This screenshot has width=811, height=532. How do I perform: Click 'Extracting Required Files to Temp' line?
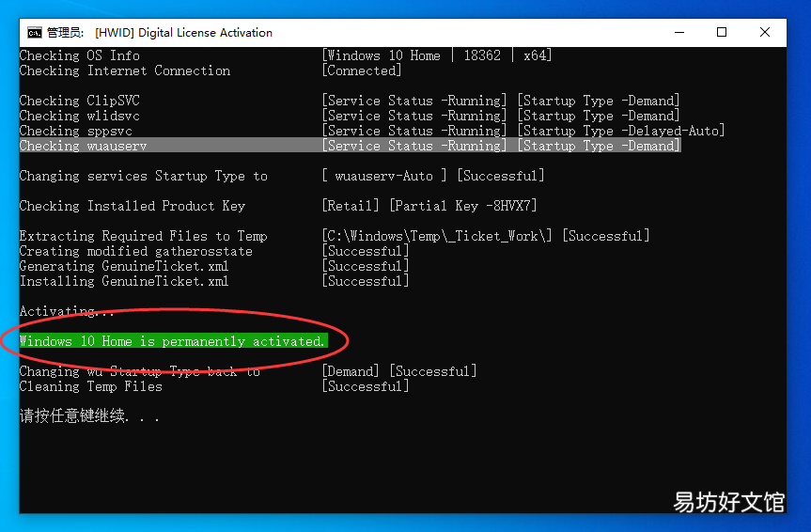[x=144, y=236]
